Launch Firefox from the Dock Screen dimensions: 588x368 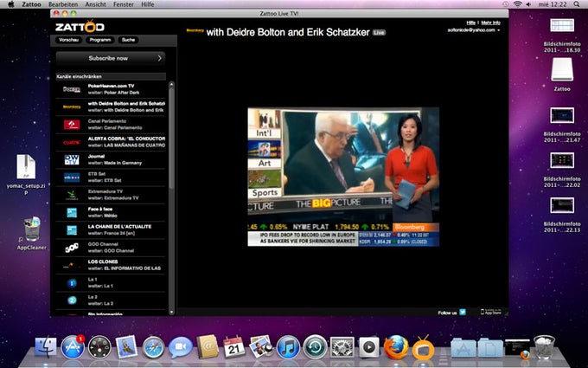pos(396,346)
